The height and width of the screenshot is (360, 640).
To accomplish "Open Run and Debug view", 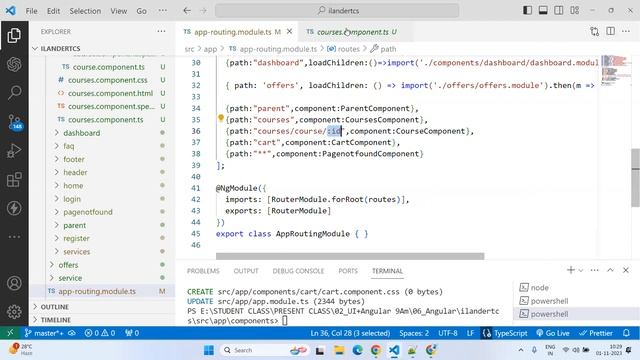I will (x=14, y=151).
